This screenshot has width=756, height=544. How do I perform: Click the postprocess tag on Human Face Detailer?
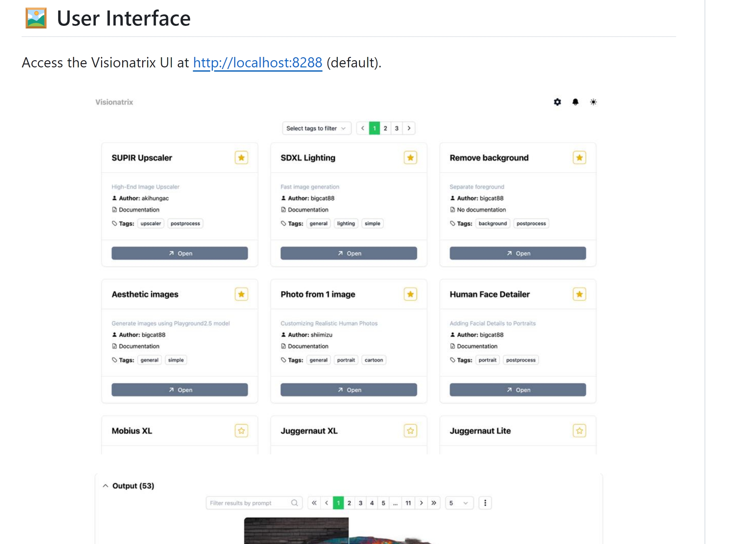tap(521, 360)
